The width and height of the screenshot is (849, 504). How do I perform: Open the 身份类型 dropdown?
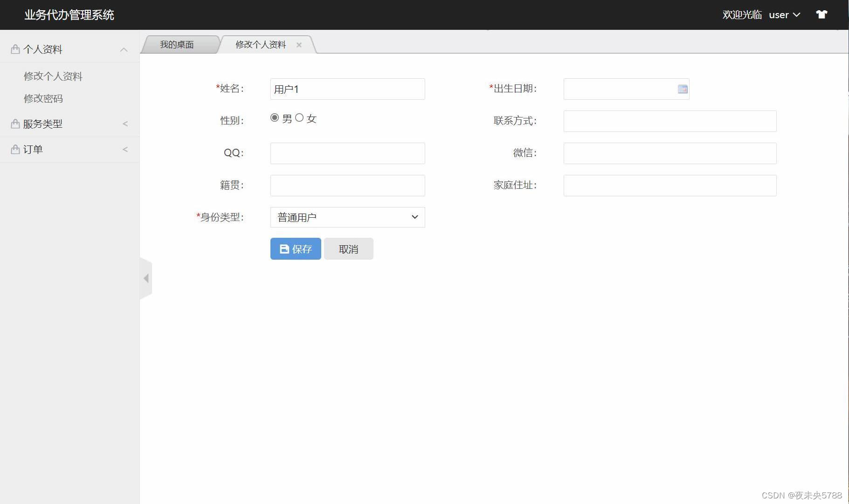(347, 217)
